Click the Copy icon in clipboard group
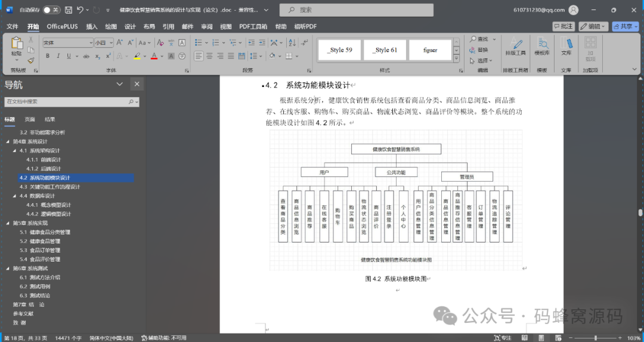The image size is (644, 342). point(31,50)
